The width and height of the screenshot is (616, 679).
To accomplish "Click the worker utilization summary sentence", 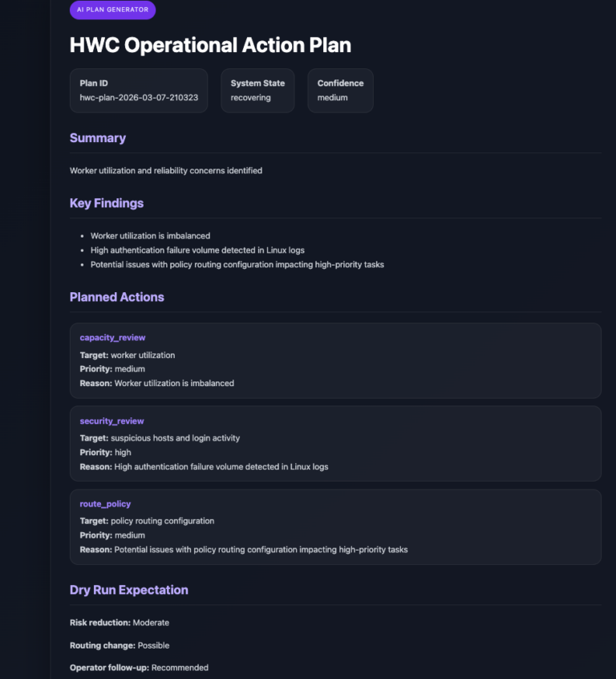I will click(166, 170).
